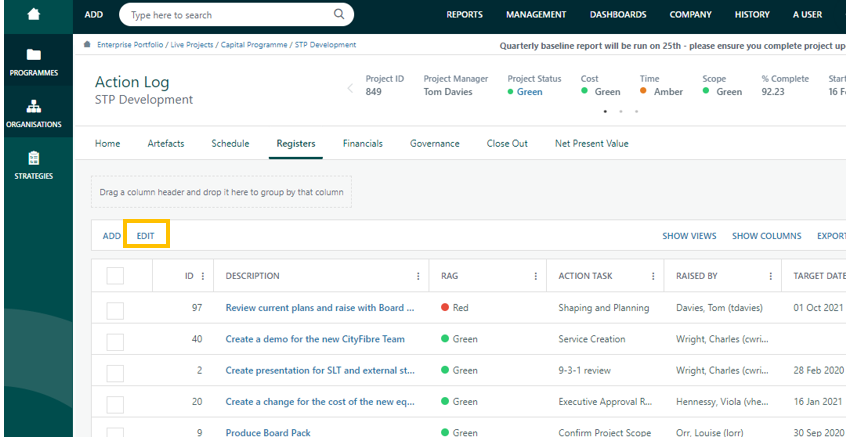The height and width of the screenshot is (445, 846).
Task: Click 'Shaping and Planning' action task cell
Action: [x=604, y=307]
